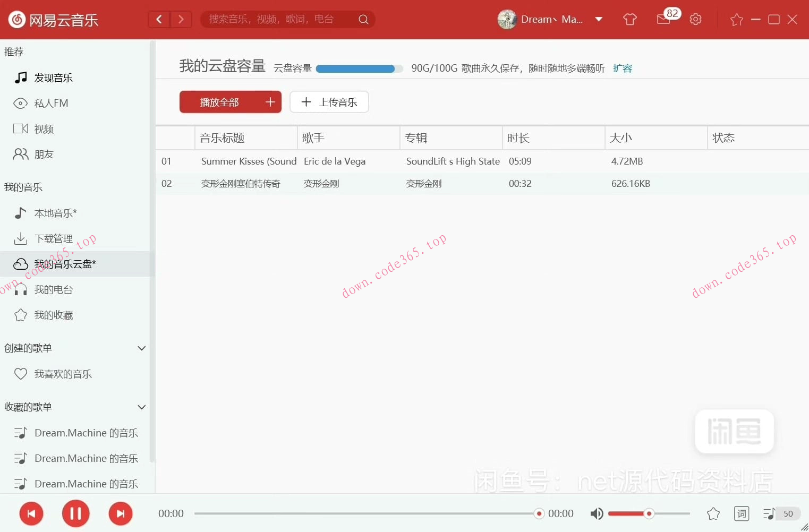Select 本地音乐 in the sidebar
Screen dimensions: 809x532
pos(55,213)
